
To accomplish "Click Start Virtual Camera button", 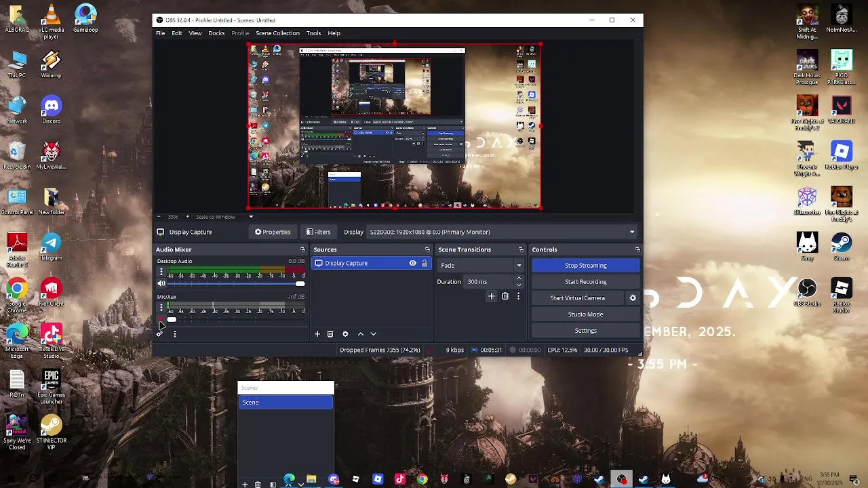I will pyautogui.click(x=578, y=298).
